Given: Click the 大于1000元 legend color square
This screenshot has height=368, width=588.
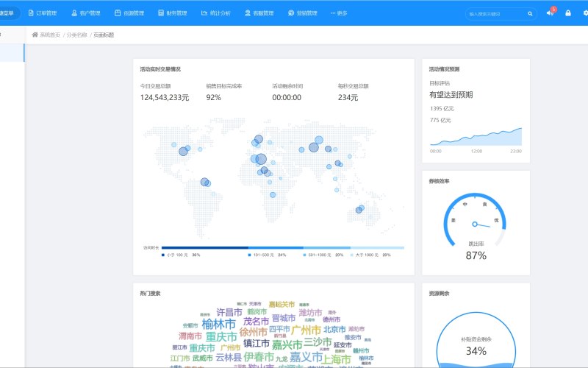Looking at the screenshot, I should 352,255.
